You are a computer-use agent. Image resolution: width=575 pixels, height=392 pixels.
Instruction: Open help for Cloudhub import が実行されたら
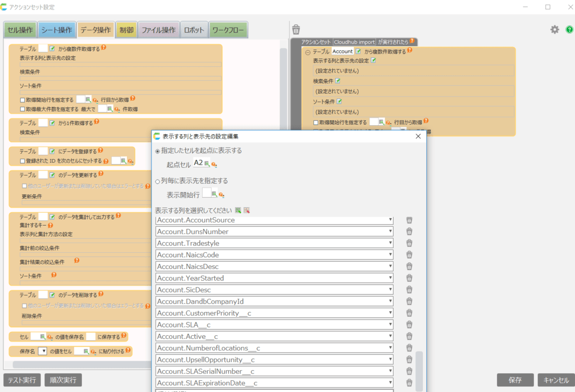[412, 40]
